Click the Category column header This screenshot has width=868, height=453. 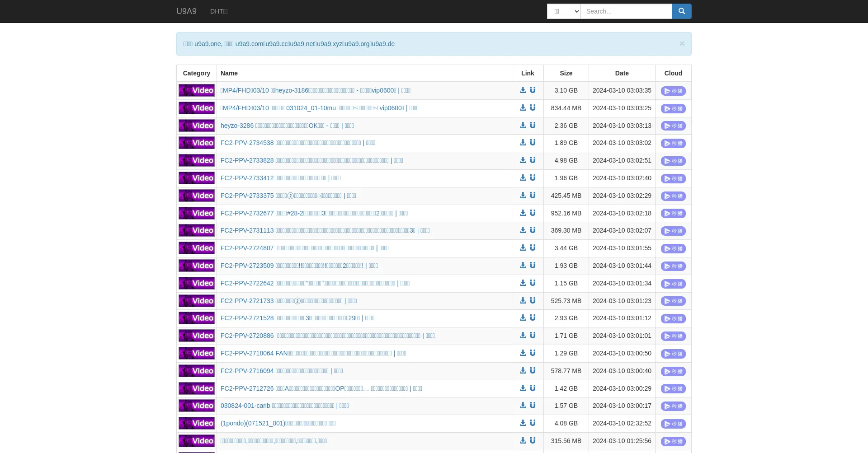point(197,73)
